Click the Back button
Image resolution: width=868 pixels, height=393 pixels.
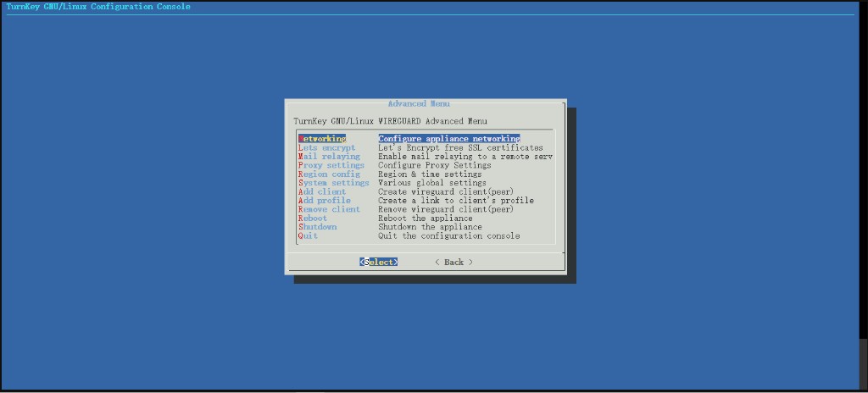(454, 262)
